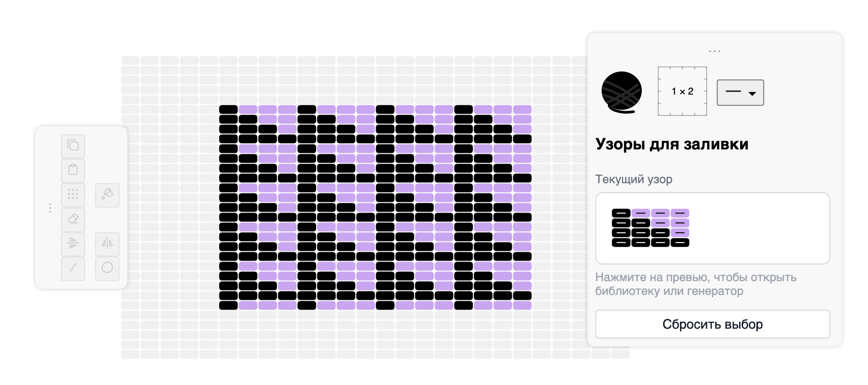The image size is (868, 385).
Task: Click the clipboard paste icon
Action: 73,170
